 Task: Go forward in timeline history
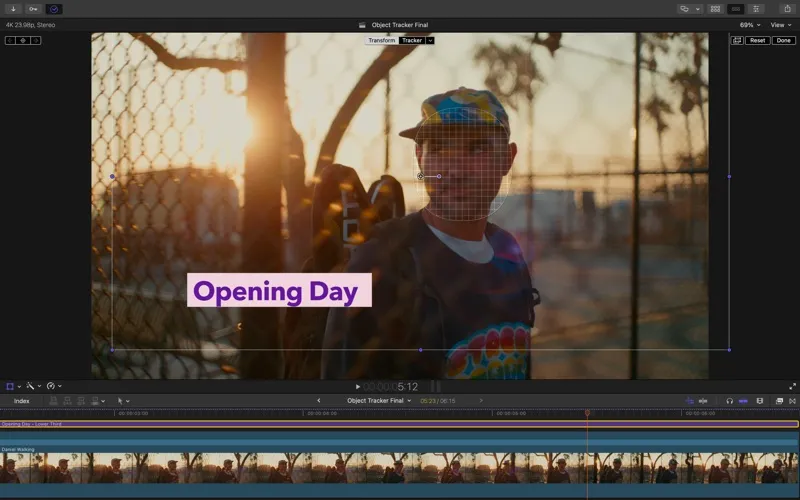pyautogui.click(x=481, y=401)
